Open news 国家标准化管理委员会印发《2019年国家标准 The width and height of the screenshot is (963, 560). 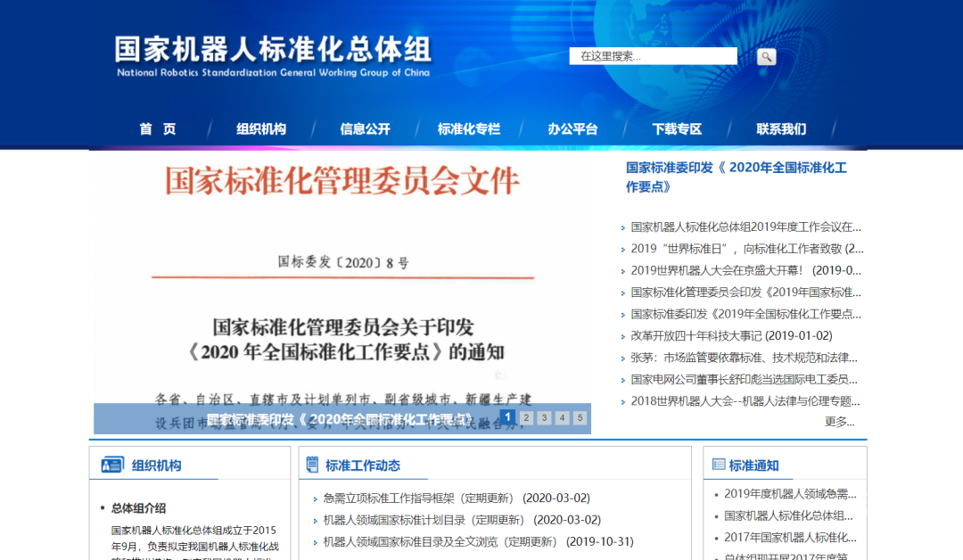click(745, 292)
